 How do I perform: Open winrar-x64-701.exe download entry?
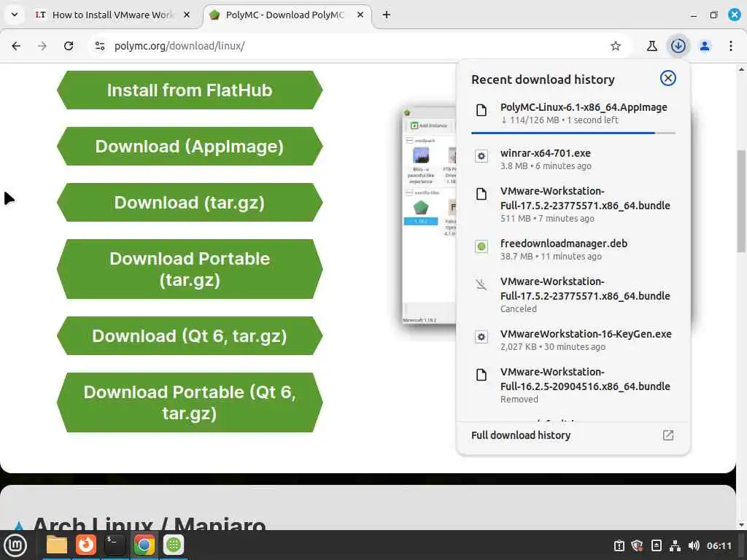pyautogui.click(x=573, y=159)
